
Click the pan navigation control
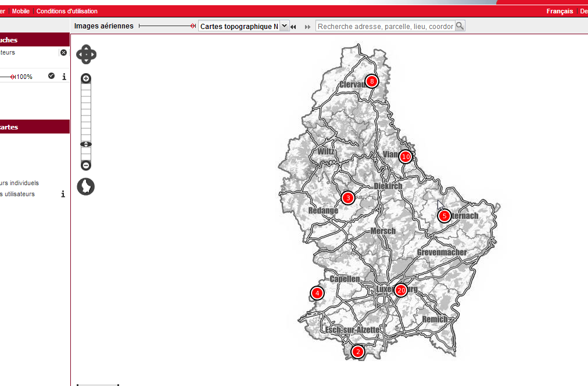click(86, 55)
